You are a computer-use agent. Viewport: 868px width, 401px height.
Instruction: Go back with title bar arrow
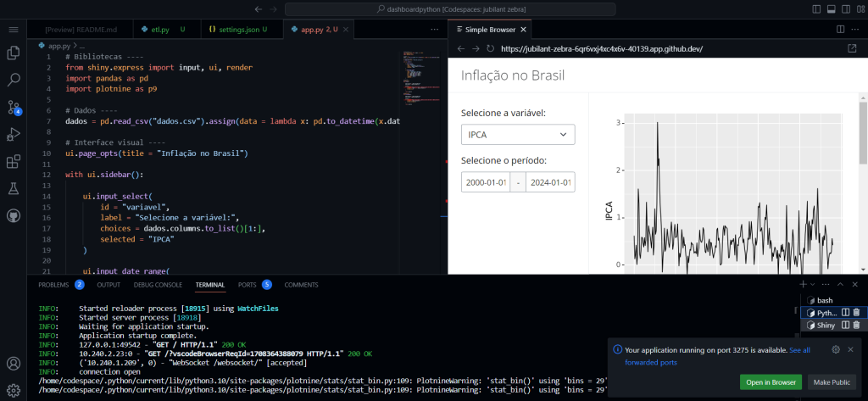pos(259,9)
